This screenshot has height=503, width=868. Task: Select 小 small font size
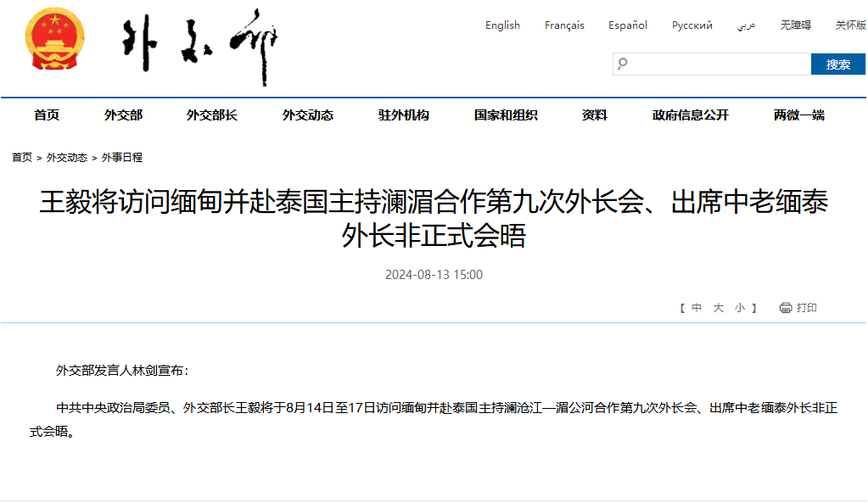click(740, 308)
